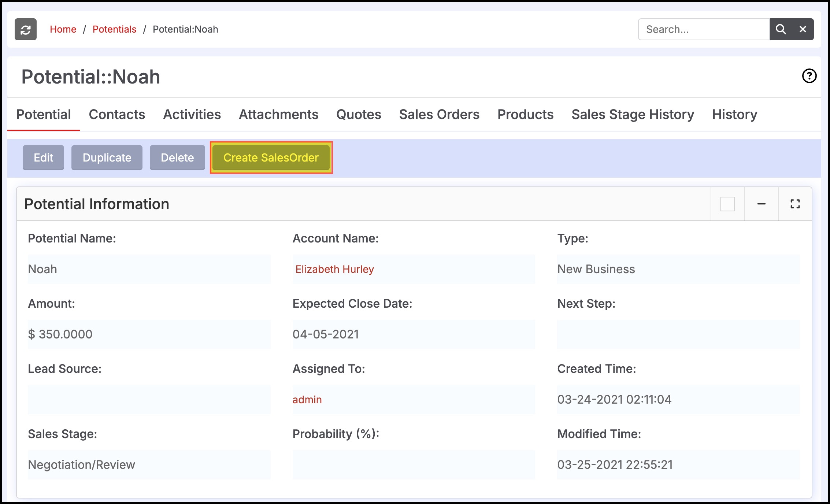Click the Potential:Noah breadcrumb text
The image size is (830, 504).
(185, 29)
